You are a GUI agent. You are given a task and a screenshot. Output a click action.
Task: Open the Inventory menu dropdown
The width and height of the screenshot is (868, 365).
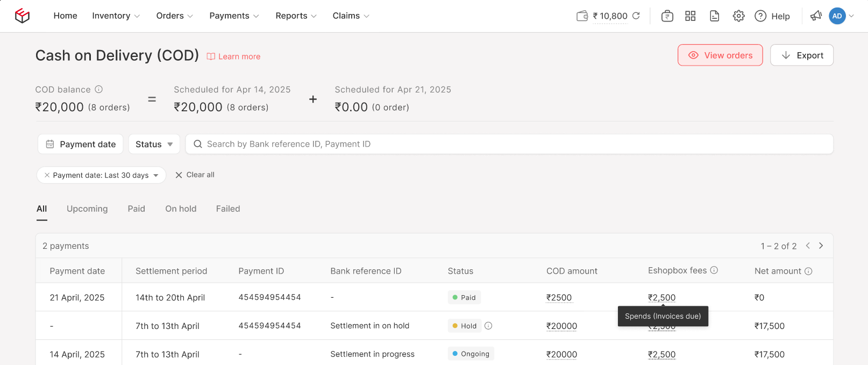[x=116, y=16]
